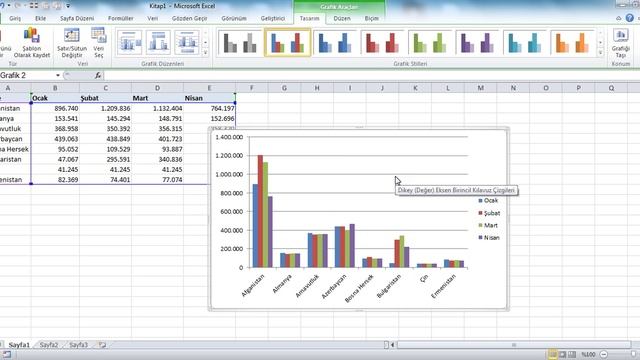Image resolution: width=640 pixels, height=360 pixels.
Task: Open the Düzen chart tools tab
Action: 342,18
